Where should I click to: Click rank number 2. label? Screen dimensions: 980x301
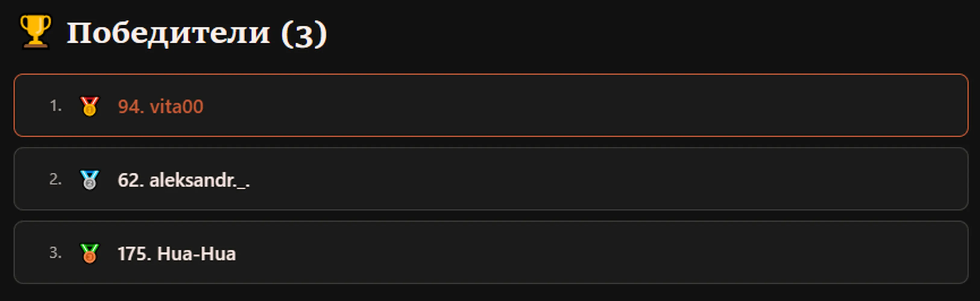55,179
